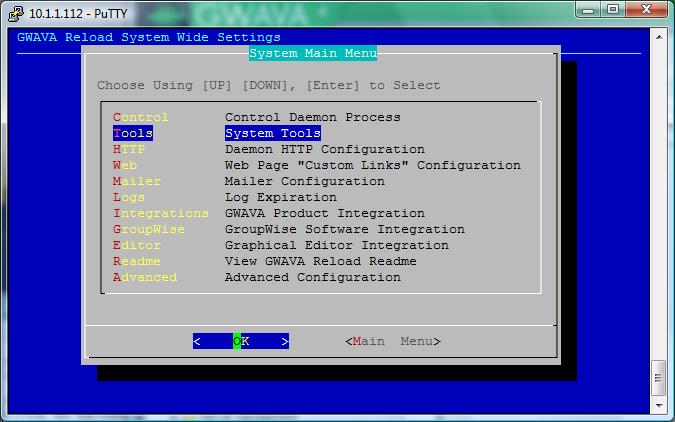Screen dimensions: 675x422
Task: Click the PuTTY window title text
Action: [x=78, y=14]
